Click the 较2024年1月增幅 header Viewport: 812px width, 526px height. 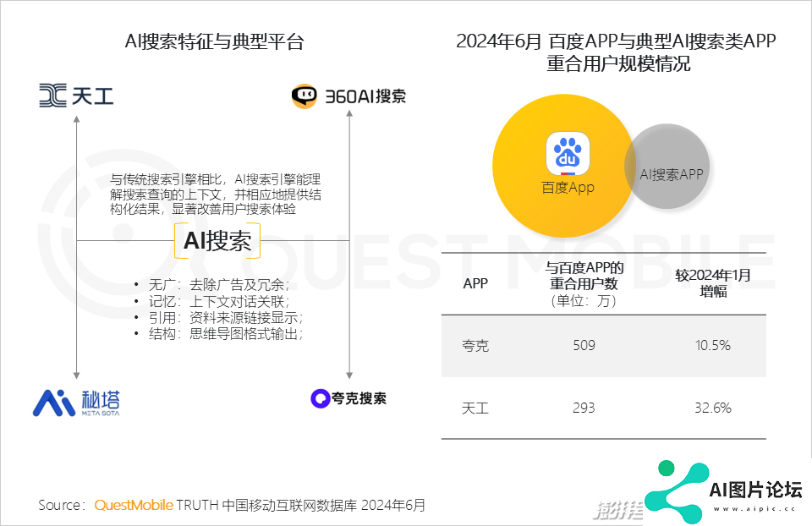[713, 282]
